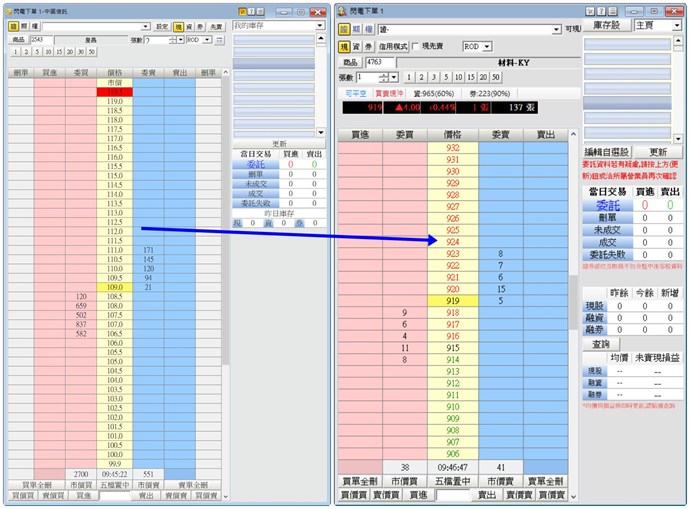The width and height of the screenshot is (690, 509).
Task: Select 證 securities toggle in right window
Action: [344, 29]
